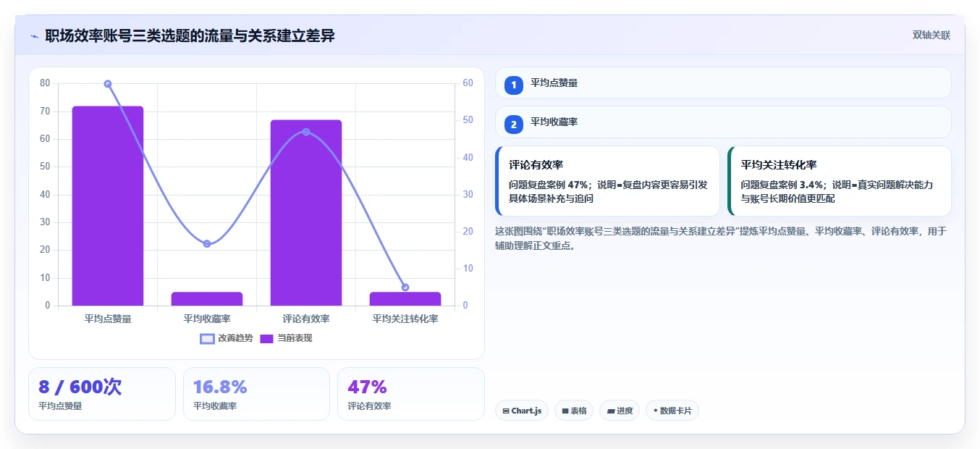This screenshot has width=980, height=449.
Task: Click the 16.8% stat card
Action: click(256, 394)
